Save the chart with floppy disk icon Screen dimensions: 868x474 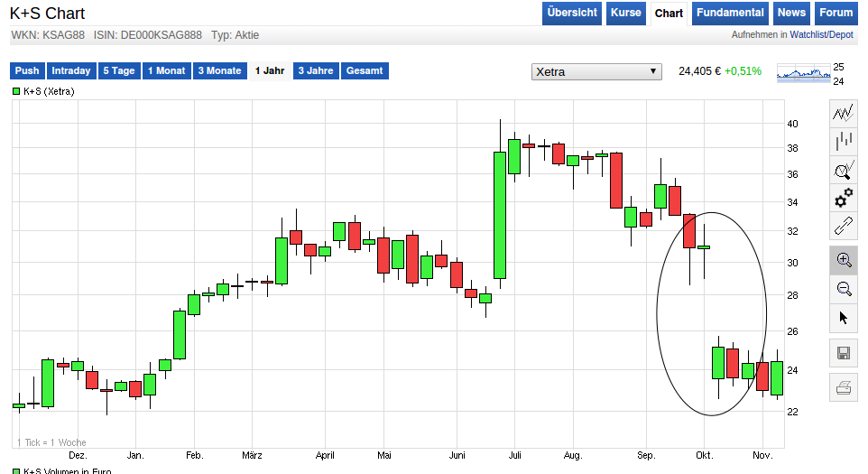(843, 353)
